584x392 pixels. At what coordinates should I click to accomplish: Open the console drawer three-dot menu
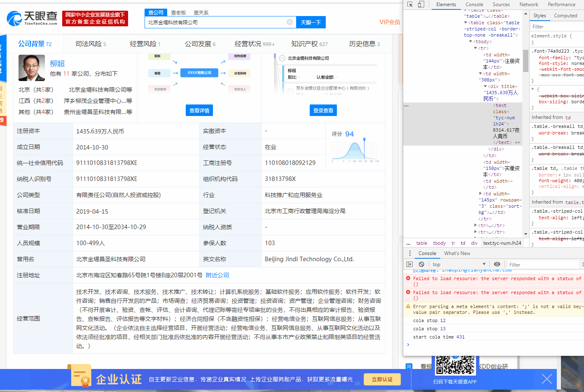(x=409, y=253)
